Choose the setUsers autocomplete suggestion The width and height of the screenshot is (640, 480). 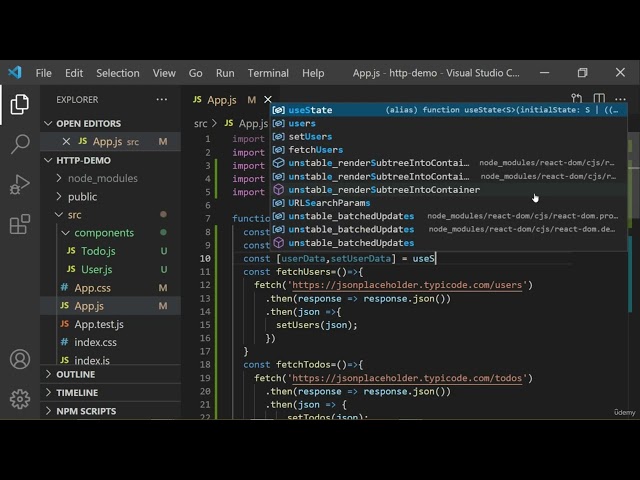click(449, 137)
